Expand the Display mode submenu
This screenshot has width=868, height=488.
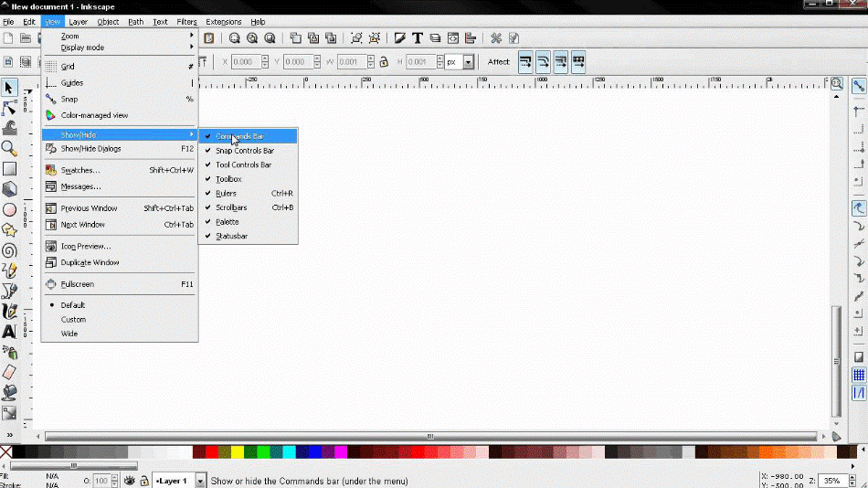tap(120, 48)
